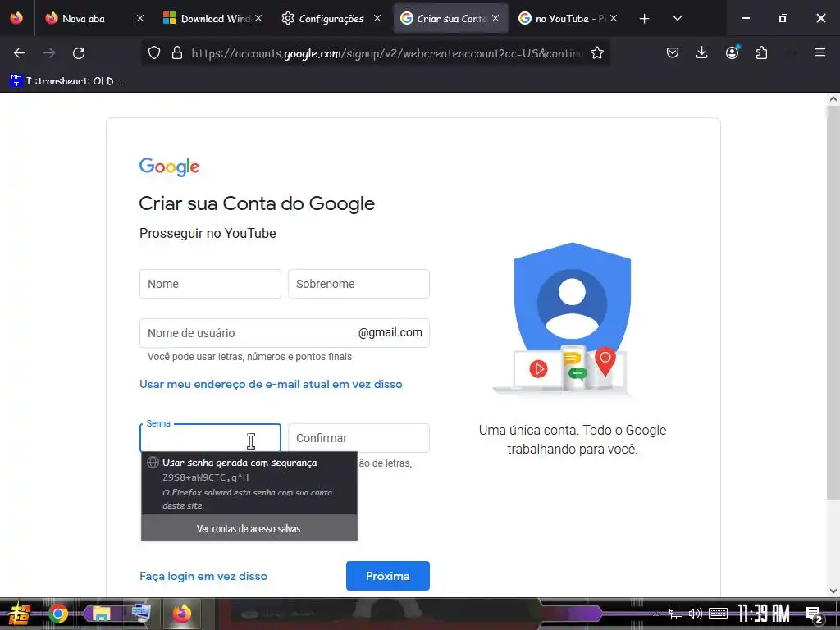Open File Explorer from the taskbar
840x630 pixels.
[x=101, y=614]
